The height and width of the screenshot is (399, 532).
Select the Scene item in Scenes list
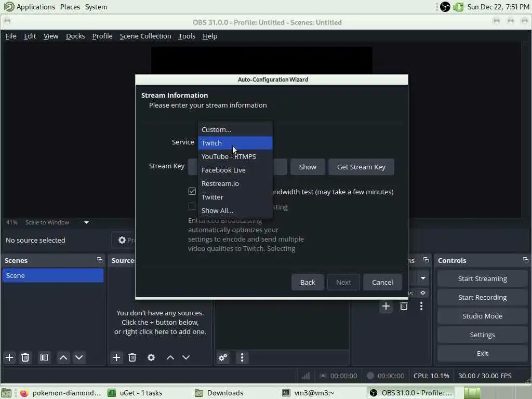click(53, 275)
